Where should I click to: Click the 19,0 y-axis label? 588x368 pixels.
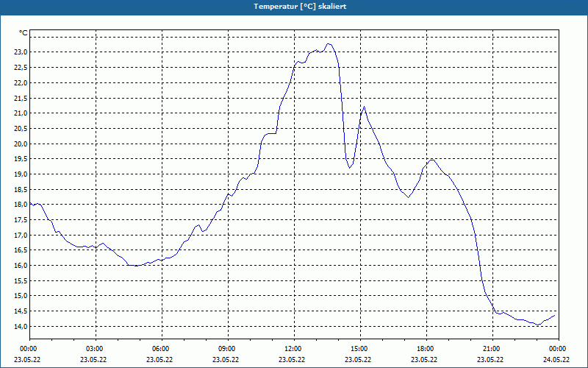click(x=21, y=174)
